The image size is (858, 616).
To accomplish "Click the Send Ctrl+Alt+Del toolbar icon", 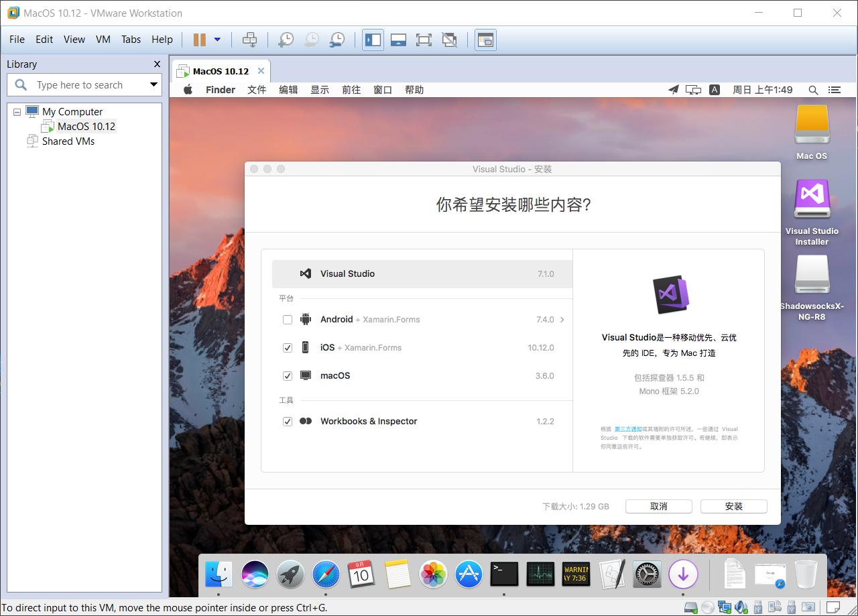I will 249,40.
